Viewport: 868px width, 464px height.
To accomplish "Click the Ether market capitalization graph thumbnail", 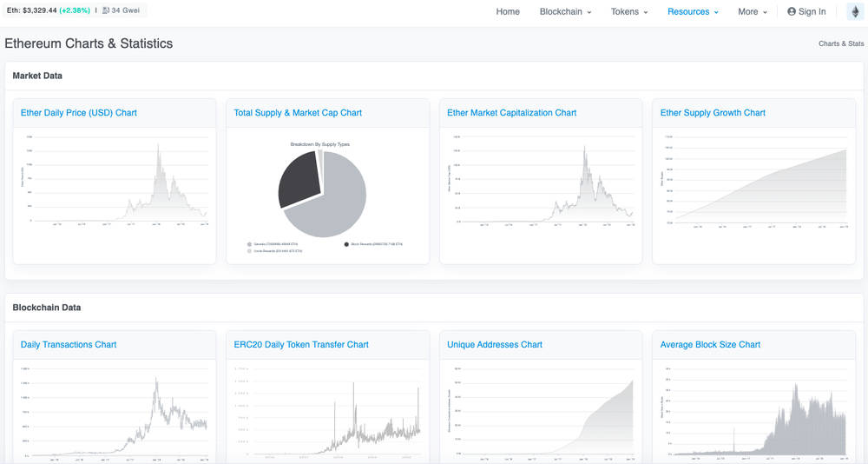I will tap(541, 180).
